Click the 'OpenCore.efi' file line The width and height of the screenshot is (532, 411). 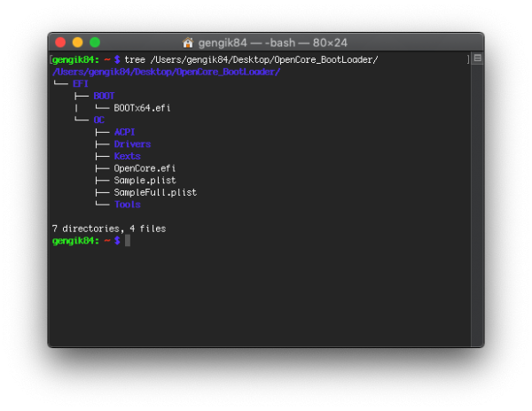[x=145, y=168]
